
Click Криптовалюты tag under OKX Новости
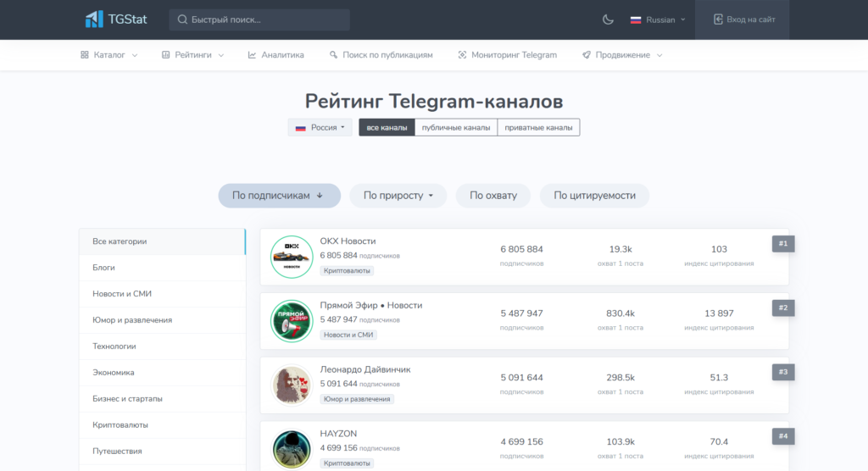coord(347,270)
